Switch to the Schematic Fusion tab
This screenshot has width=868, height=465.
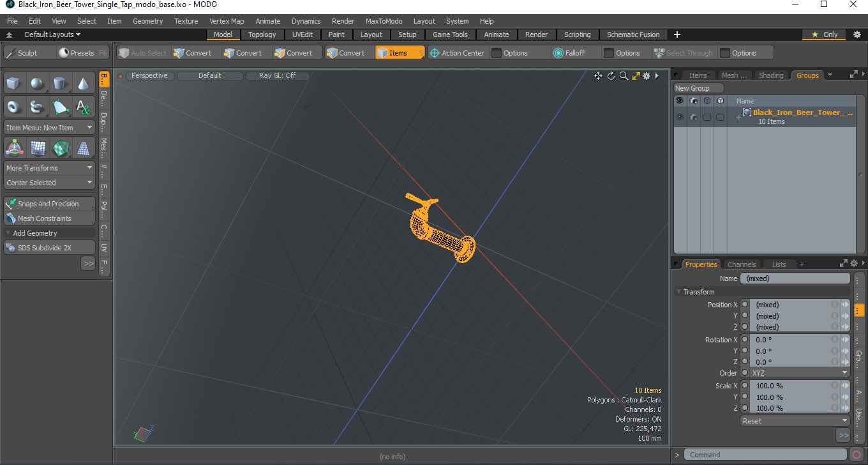(633, 34)
